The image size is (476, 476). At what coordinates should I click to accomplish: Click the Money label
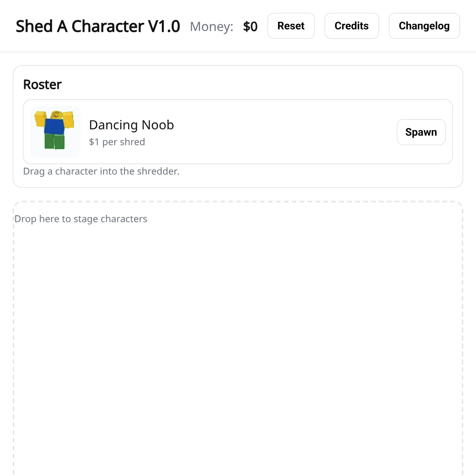click(211, 27)
